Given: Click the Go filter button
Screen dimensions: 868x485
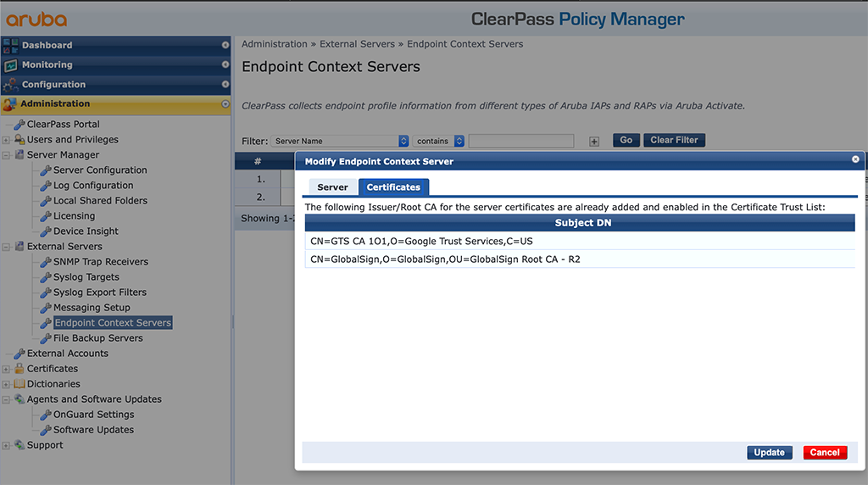Looking at the screenshot, I should click(626, 140).
